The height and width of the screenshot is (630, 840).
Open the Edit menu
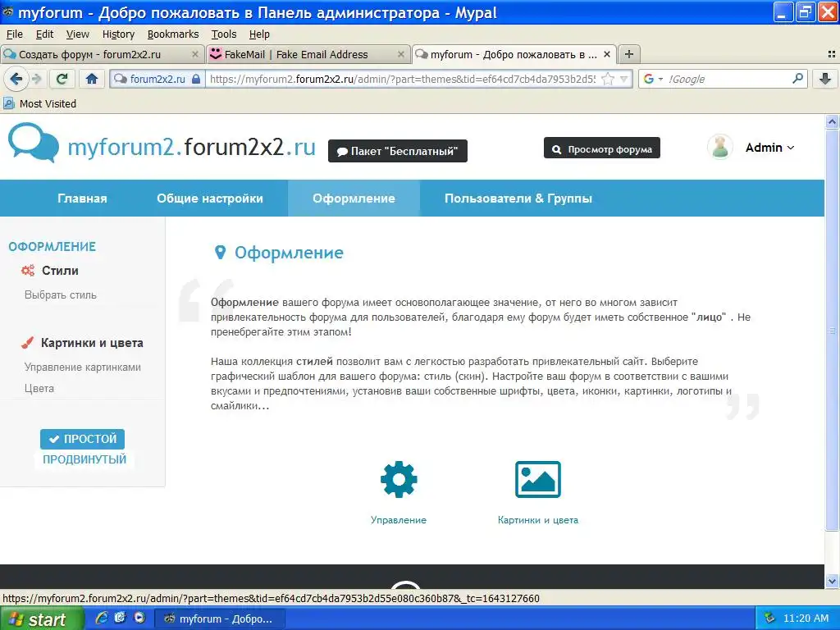pos(44,34)
